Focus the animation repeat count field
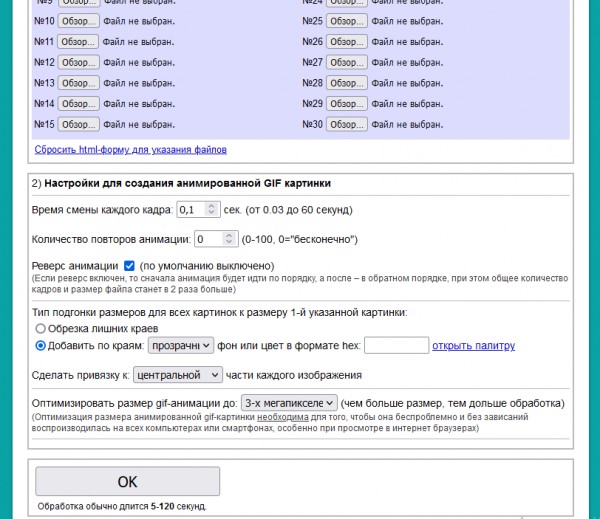600x519 pixels. point(210,239)
